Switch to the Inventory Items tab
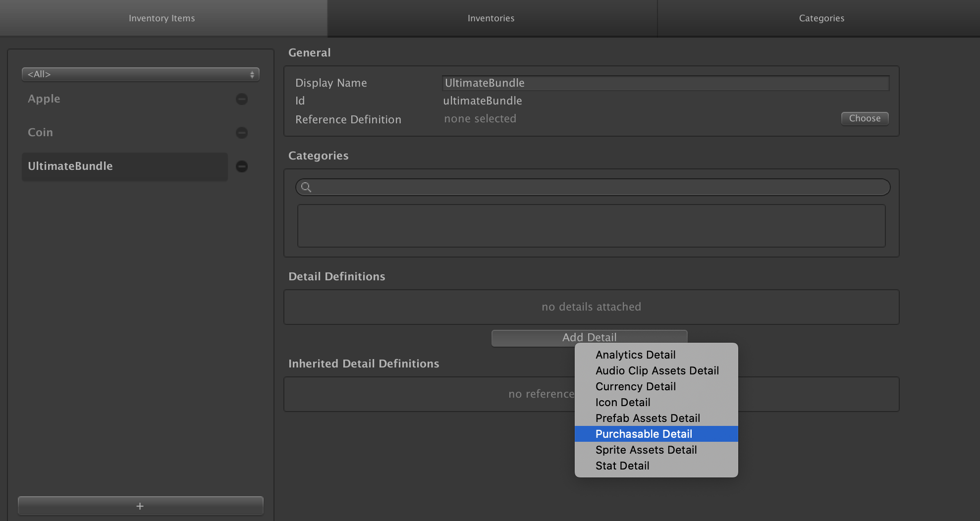 pos(163,18)
